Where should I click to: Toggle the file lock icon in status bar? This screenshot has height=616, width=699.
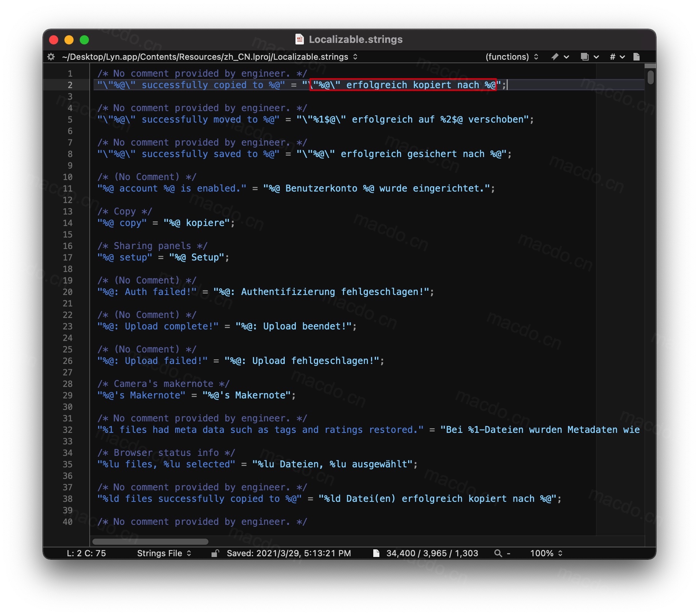[215, 553]
